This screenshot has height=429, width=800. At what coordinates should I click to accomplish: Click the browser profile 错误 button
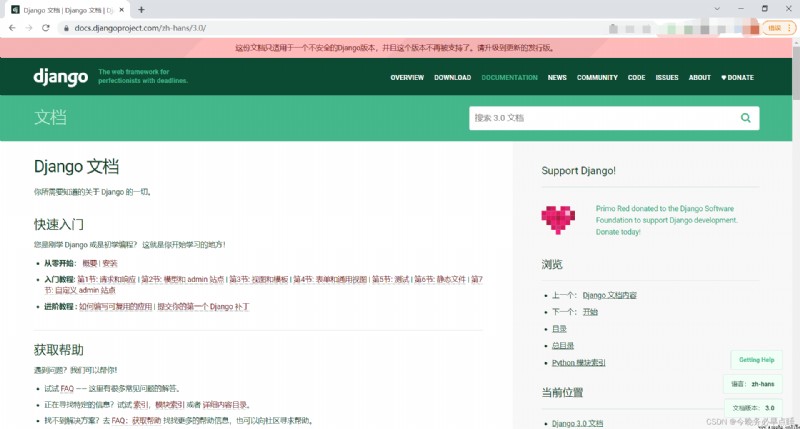click(779, 28)
